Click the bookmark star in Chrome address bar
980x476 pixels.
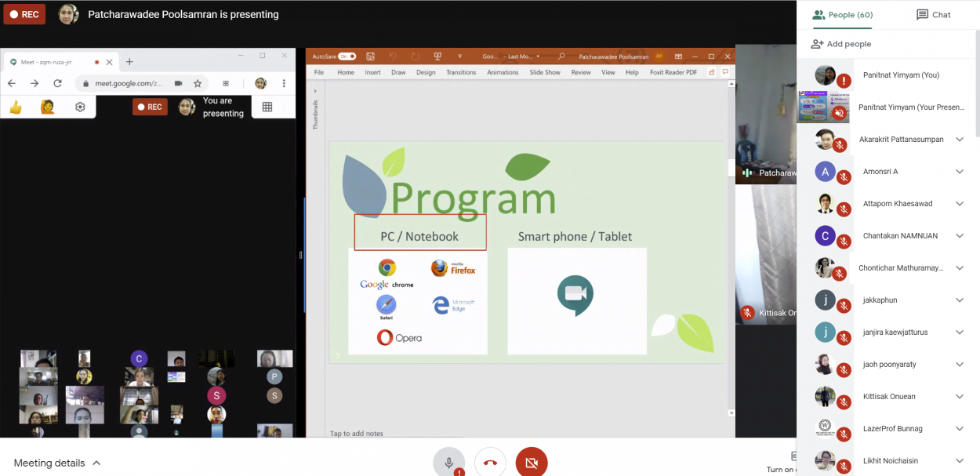click(198, 83)
